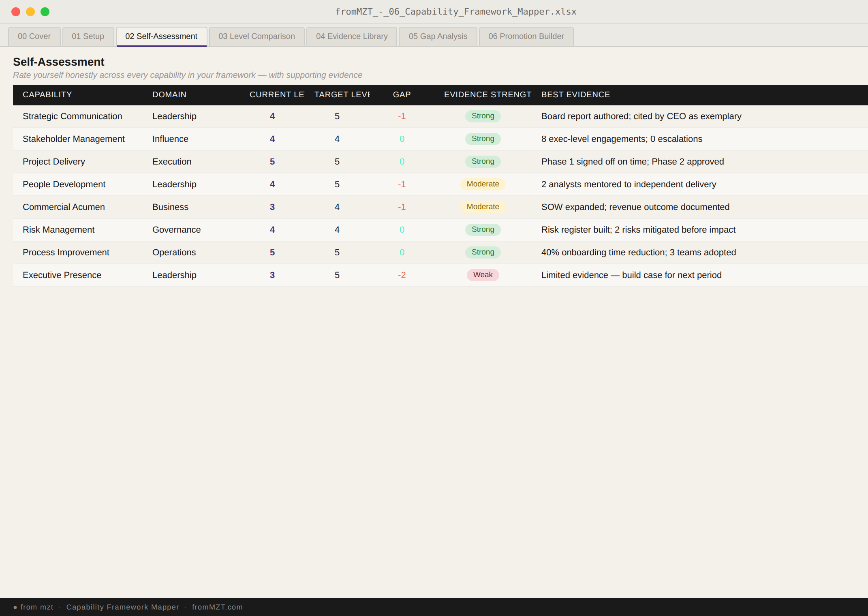Viewport: 868px width, 616px height.
Task: Click 'from mzt' in the footer
Action: pos(37,607)
